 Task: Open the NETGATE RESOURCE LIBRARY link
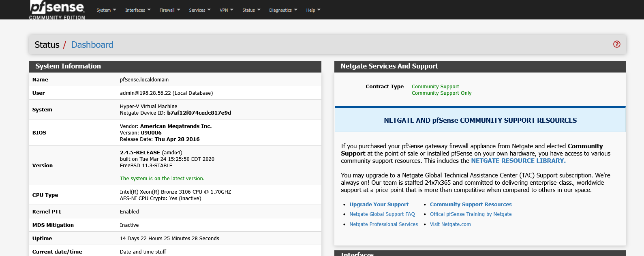pos(518,161)
